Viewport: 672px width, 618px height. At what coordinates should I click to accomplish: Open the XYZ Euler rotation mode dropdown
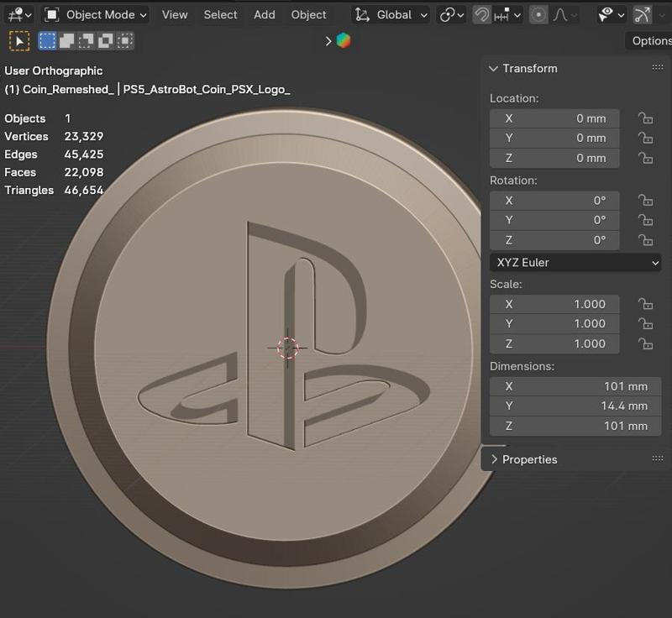click(575, 263)
